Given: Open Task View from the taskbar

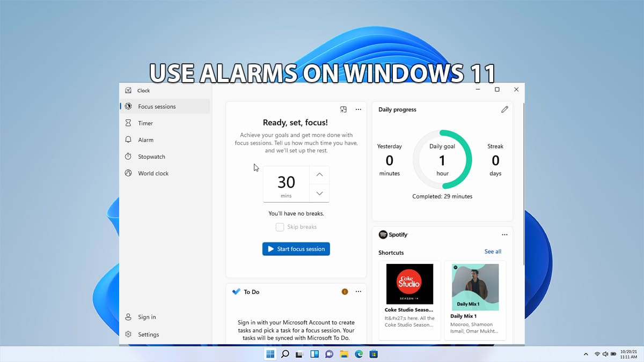Looking at the screenshot, I should click(x=300, y=354).
